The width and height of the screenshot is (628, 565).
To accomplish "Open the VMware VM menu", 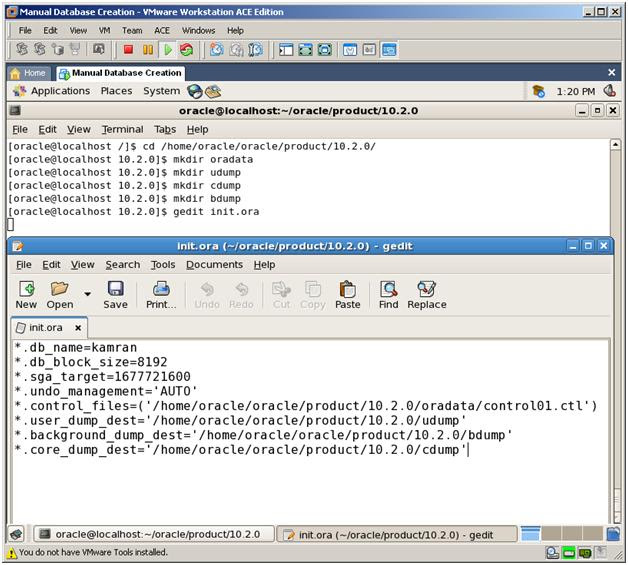I will point(105,30).
